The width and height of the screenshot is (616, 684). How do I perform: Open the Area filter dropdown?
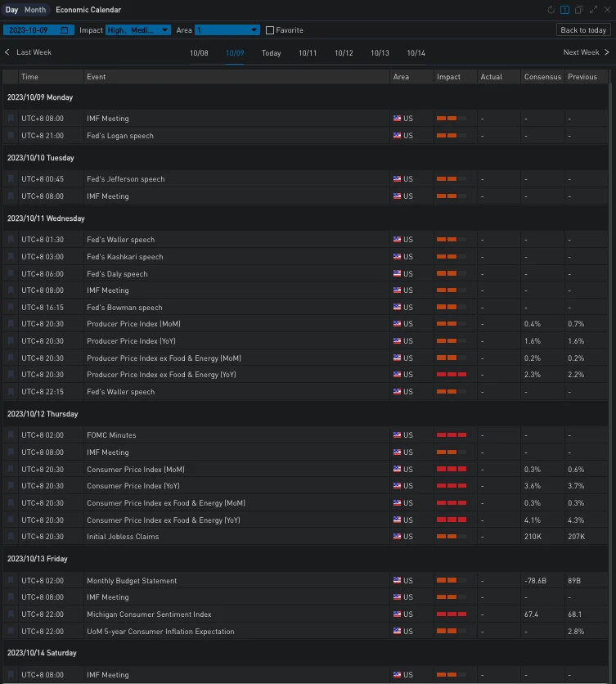coord(227,30)
